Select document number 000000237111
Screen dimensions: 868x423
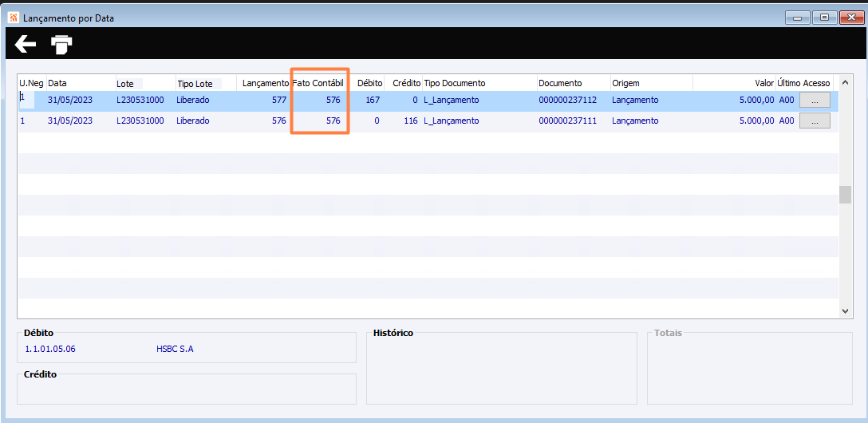[x=567, y=121]
